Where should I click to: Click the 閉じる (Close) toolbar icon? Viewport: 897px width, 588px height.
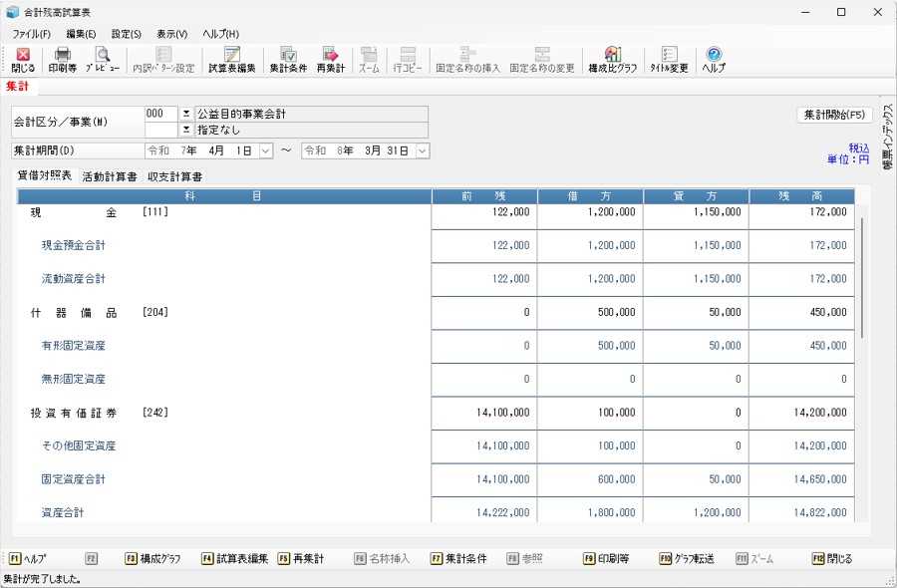(22, 60)
